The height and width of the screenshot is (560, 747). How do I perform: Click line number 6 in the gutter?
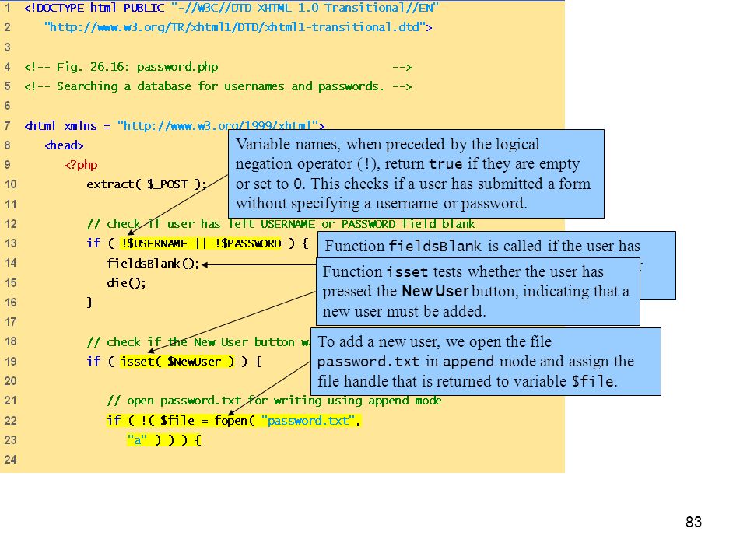(x=8, y=106)
